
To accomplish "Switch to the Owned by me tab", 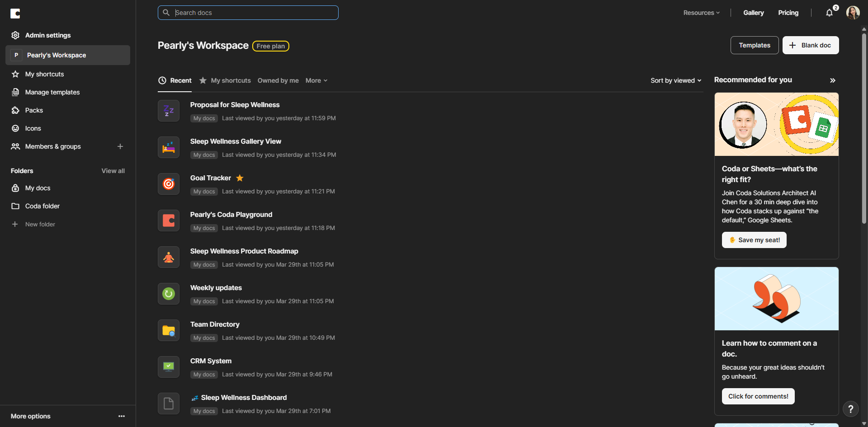I will coord(278,80).
